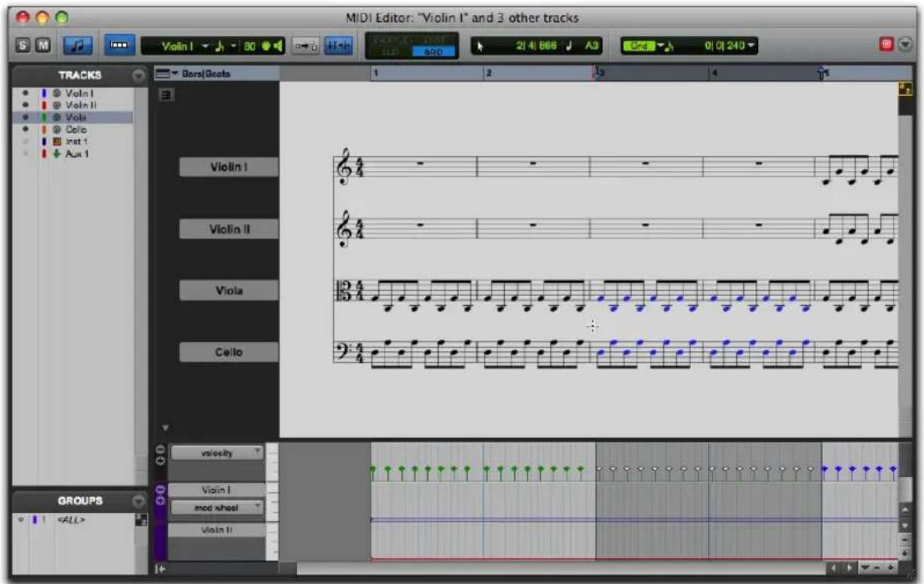Click the yellow scroll-lock icon above vertical scrollbar
Screen dimensions: 924x584
[x=905, y=89]
